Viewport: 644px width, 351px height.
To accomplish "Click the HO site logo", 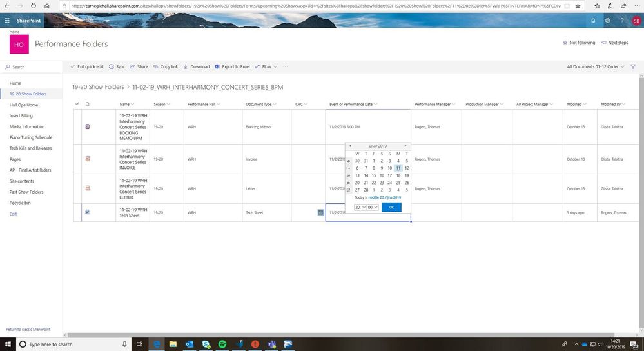I will click(19, 44).
